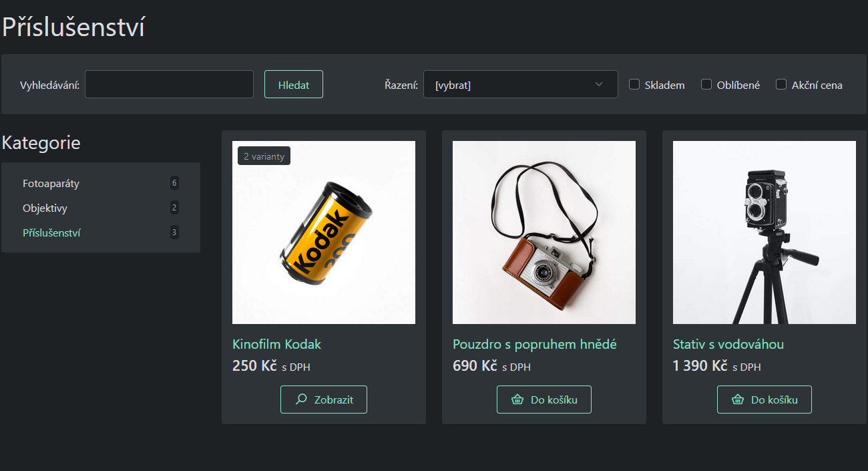Open the Stativ s vodováhou link
868x471 pixels.
click(728, 344)
